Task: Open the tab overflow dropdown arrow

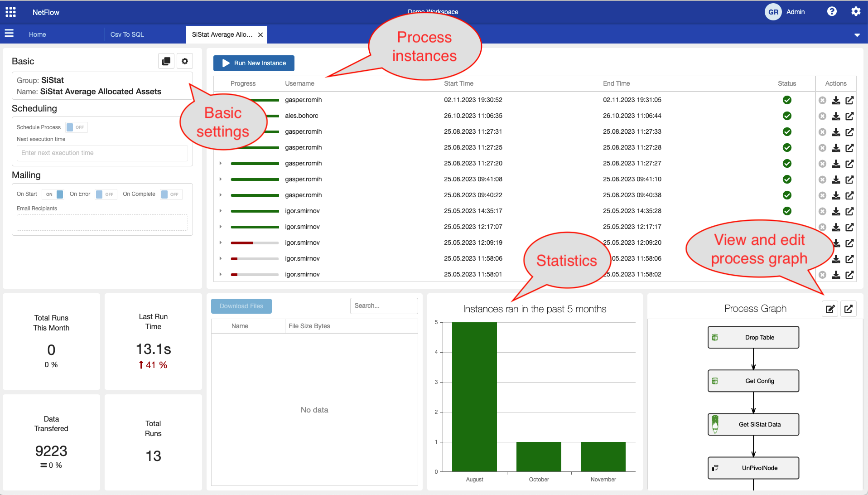Action: (x=857, y=35)
